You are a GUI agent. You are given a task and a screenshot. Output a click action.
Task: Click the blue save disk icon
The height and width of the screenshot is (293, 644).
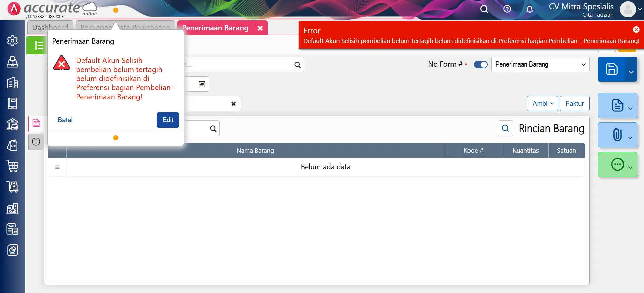coord(611,69)
